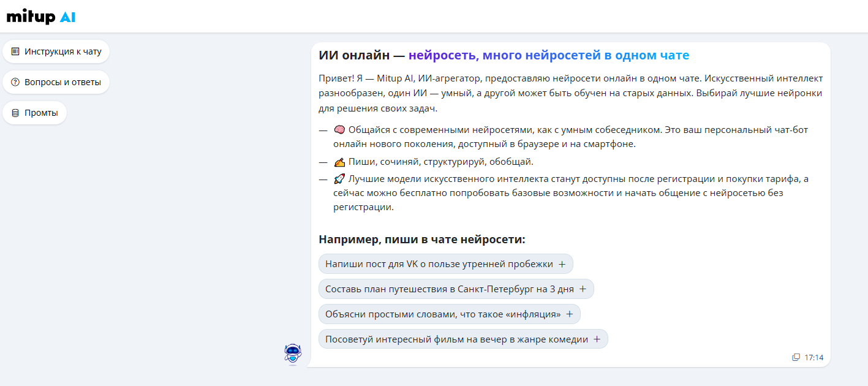Click the heading Например, пиши в чате нейросети

click(x=422, y=239)
